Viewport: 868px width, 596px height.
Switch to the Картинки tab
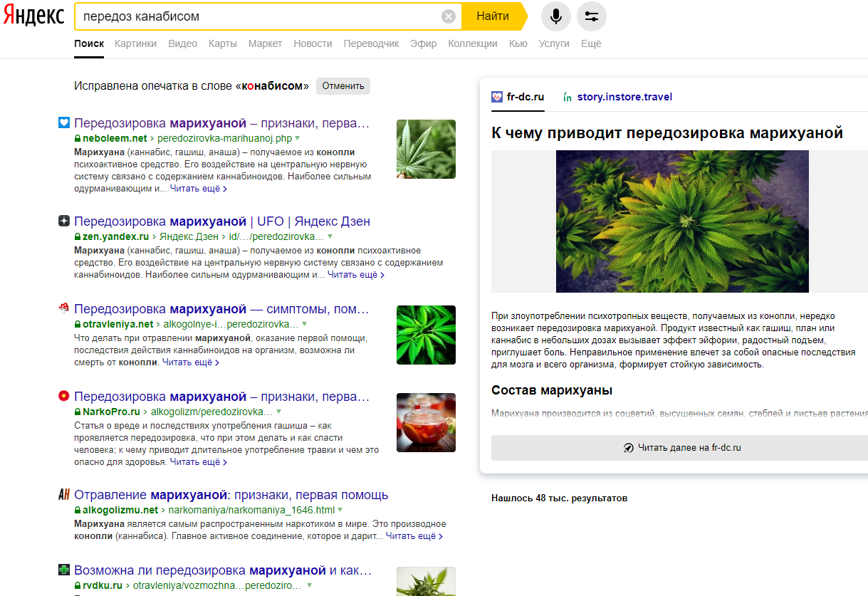[135, 43]
